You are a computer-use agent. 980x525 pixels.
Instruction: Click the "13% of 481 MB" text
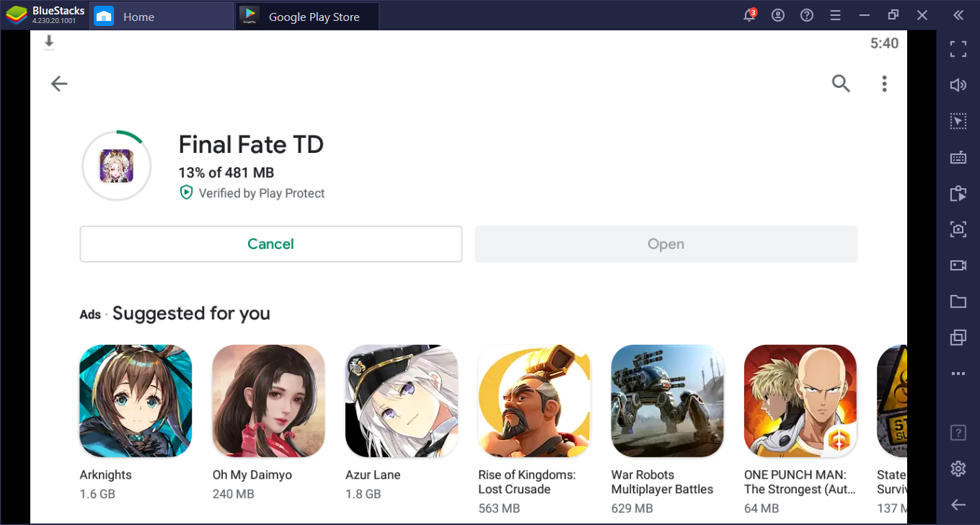coord(226,172)
